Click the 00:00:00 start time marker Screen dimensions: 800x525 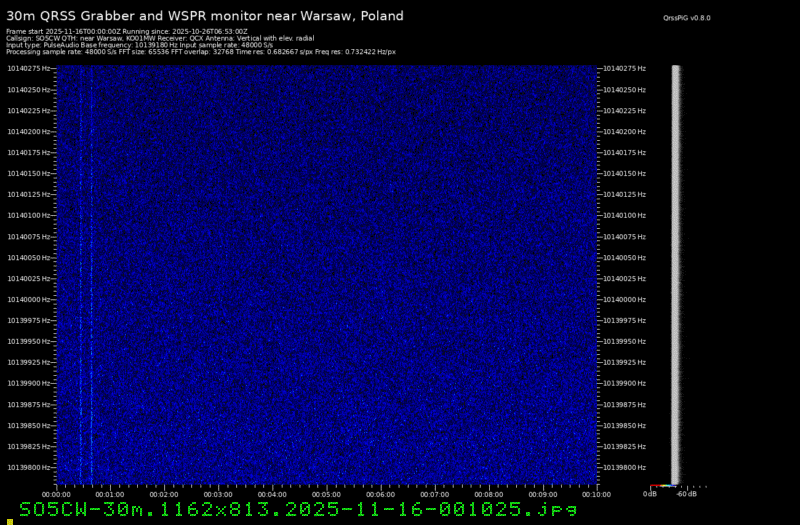(x=56, y=493)
